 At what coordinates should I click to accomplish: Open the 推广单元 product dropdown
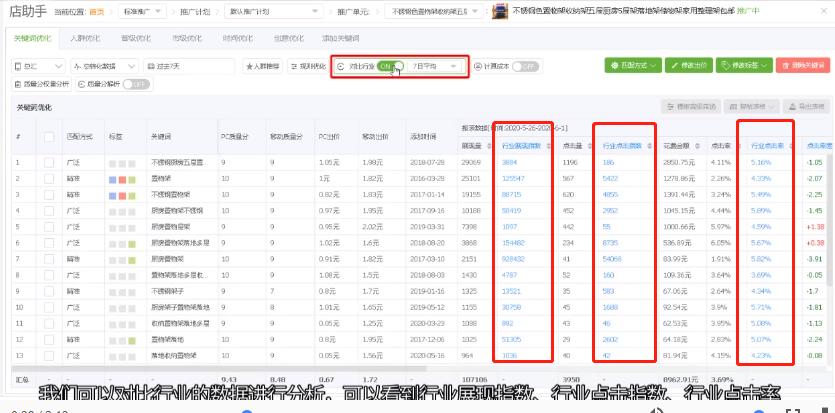433,11
